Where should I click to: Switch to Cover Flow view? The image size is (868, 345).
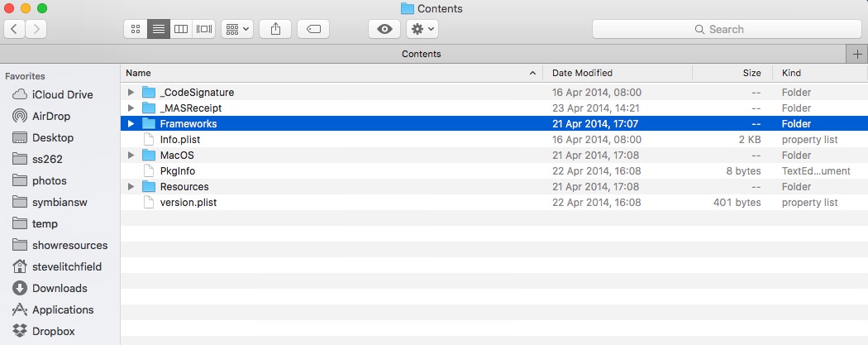(203, 29)
